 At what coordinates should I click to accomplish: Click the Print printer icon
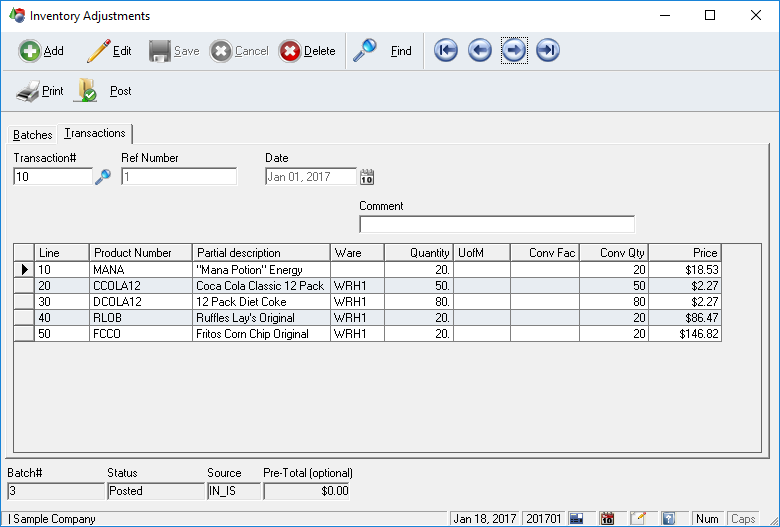[28, 91]
